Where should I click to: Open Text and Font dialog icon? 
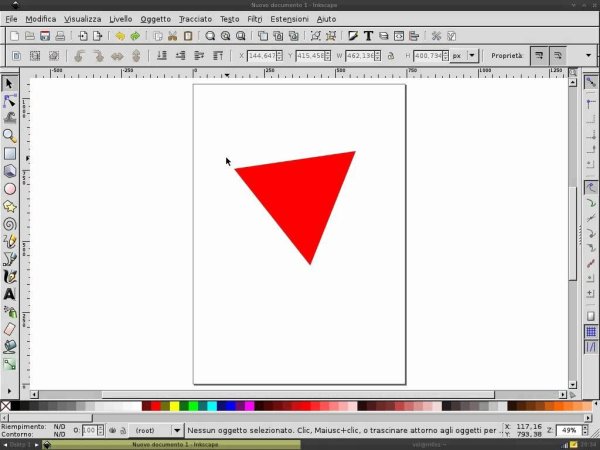click(368, 36)
